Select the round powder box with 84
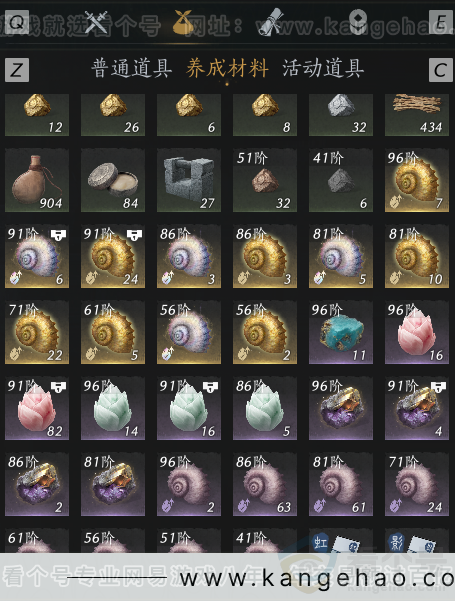Image resolution: width=455 pixels, height=602 pixels. click(113, 180)
